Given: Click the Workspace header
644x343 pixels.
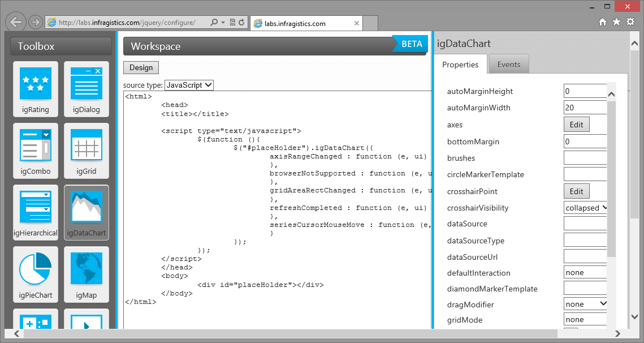Looking at the screenshot, I should 274,46.
